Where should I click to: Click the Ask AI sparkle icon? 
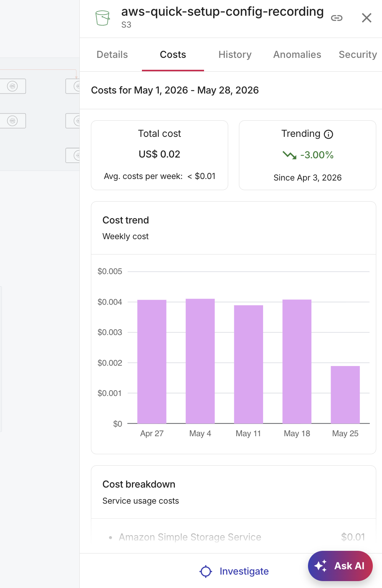click(321, 566)
